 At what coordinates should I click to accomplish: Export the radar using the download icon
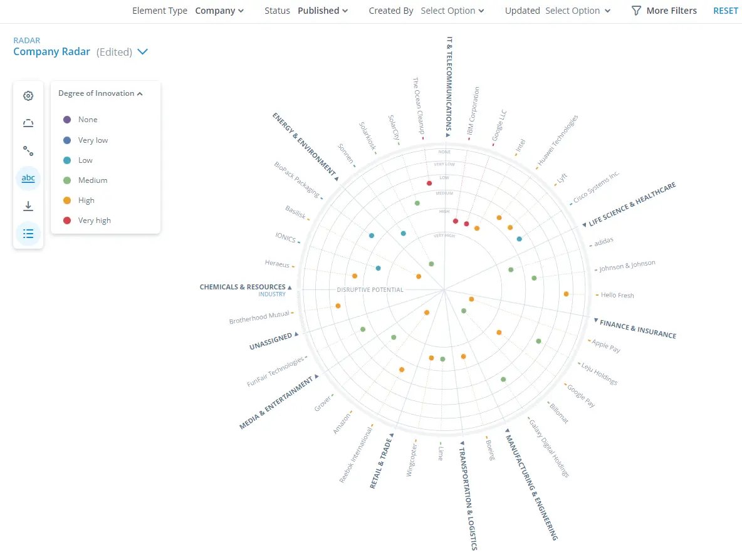[28, 205]
